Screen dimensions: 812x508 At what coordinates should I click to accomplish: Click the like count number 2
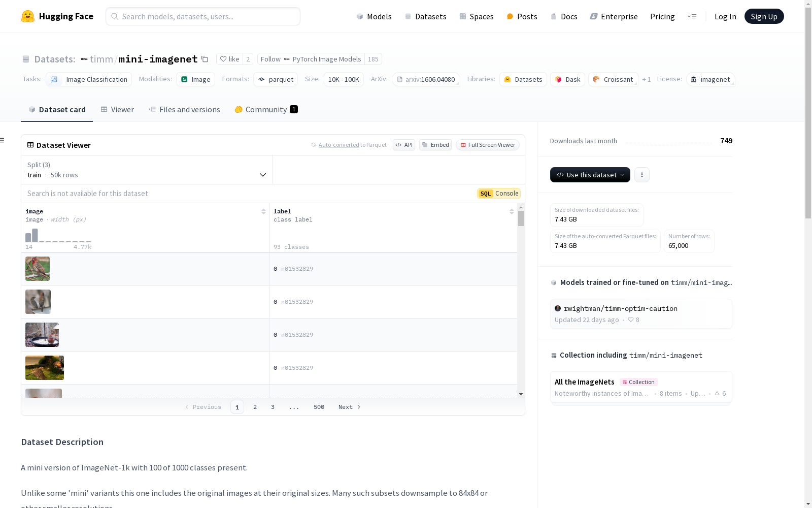pos(248,59)
